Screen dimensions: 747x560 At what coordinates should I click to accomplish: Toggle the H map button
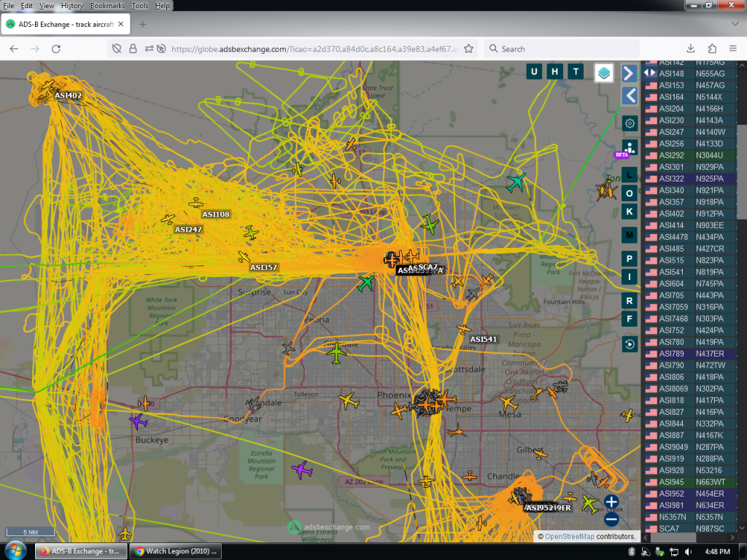click(x=554, y=71)
